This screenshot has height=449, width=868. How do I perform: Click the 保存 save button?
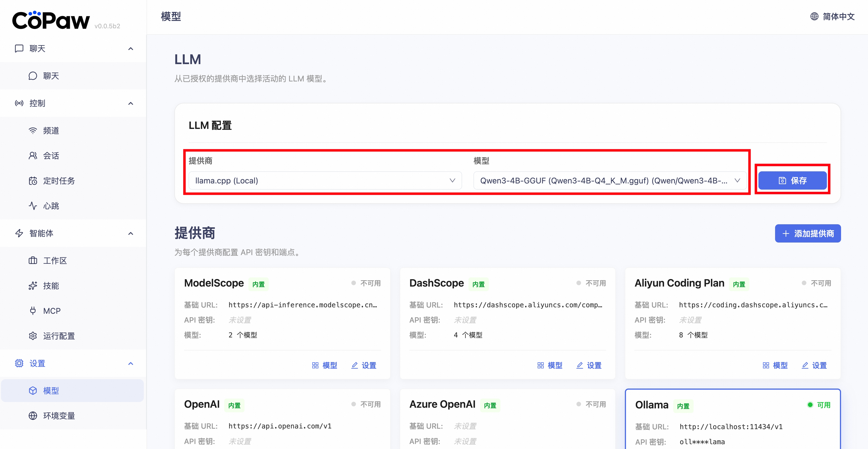792,180
